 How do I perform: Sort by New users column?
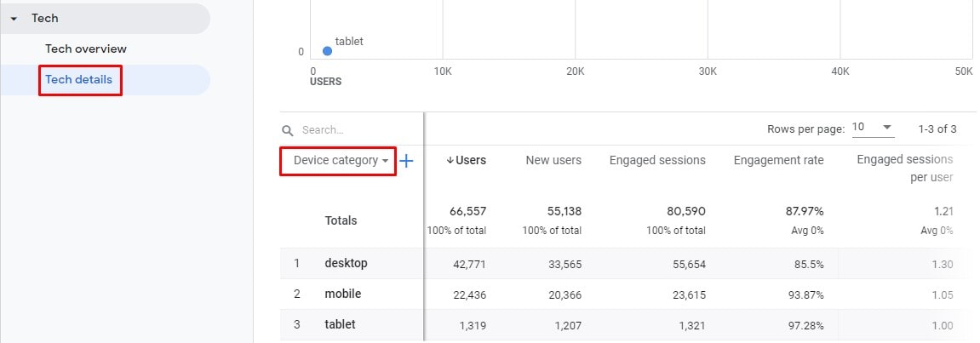[x=553, y=161]
